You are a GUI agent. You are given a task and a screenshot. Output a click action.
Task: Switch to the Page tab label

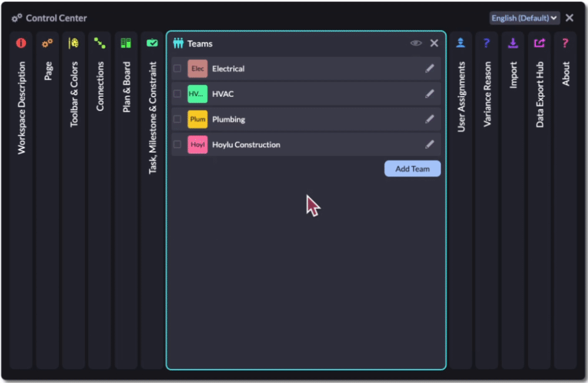(x=48, y=71)
